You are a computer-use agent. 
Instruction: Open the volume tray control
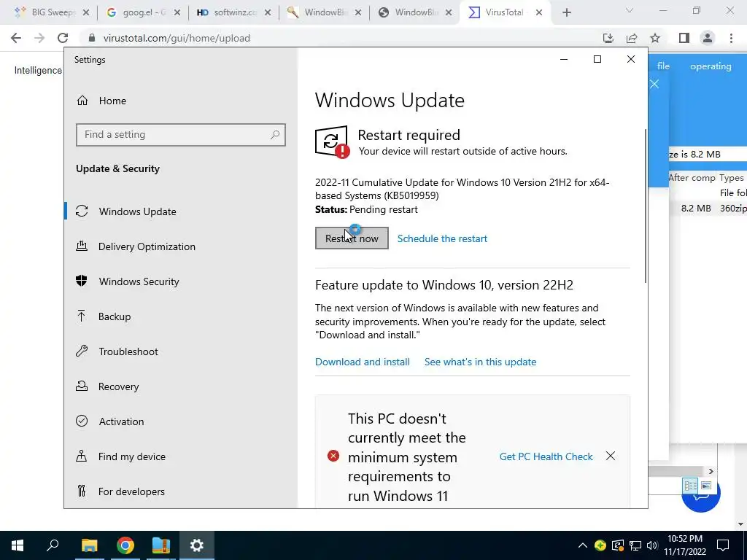pyautogui.click(x=651, y=545)
